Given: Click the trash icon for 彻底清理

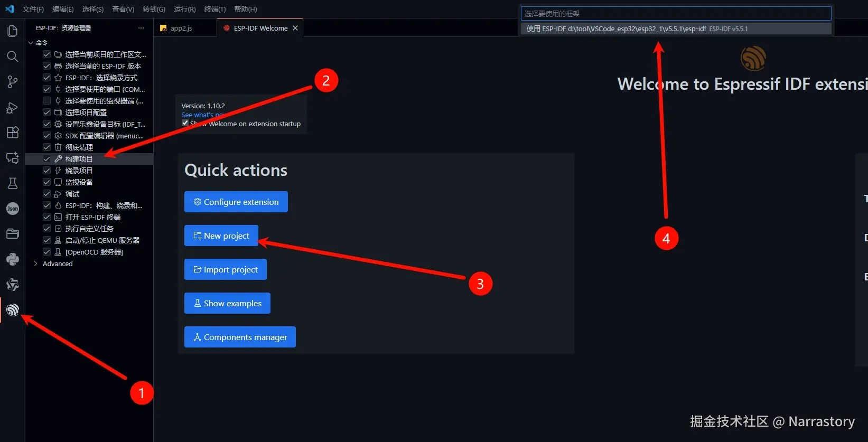Looking at the screenshot, I should (58, 147).
